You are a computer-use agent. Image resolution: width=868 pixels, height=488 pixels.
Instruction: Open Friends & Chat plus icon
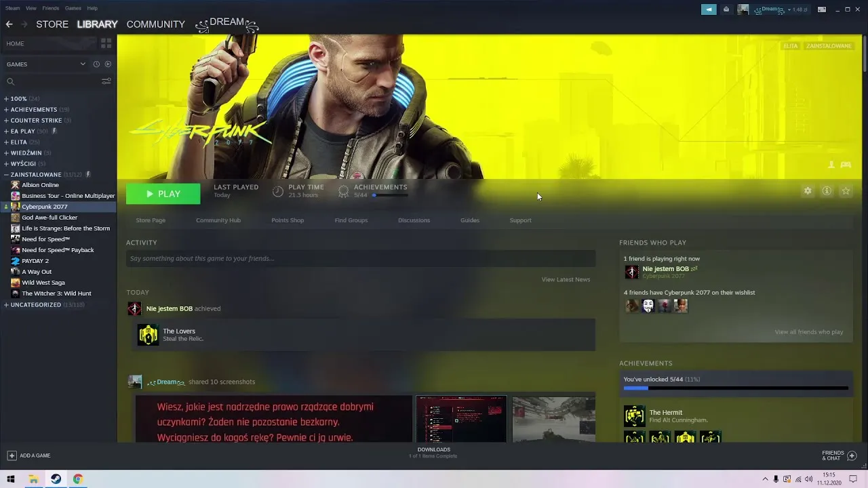[852, 455]
